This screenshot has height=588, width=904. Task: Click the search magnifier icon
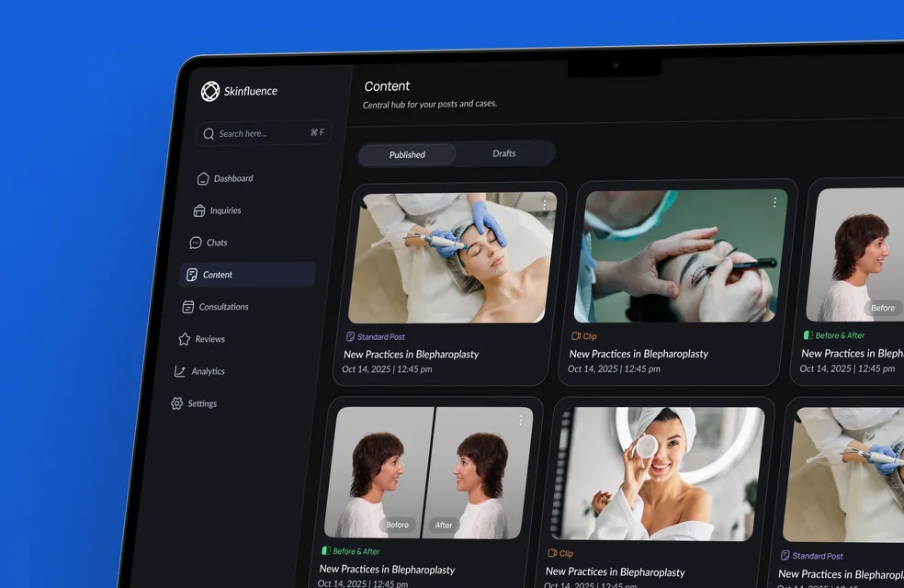[x=209, y=134]
